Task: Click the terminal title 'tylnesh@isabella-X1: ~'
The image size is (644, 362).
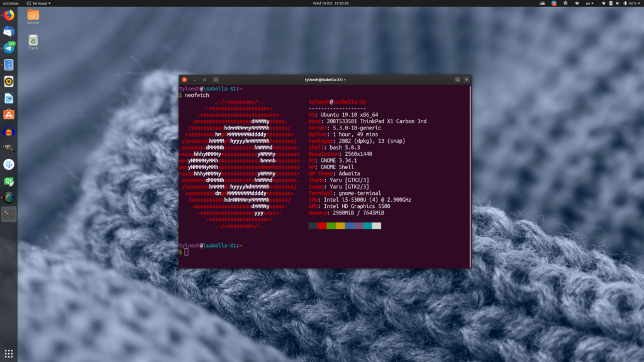Action: tap(325, 80)
